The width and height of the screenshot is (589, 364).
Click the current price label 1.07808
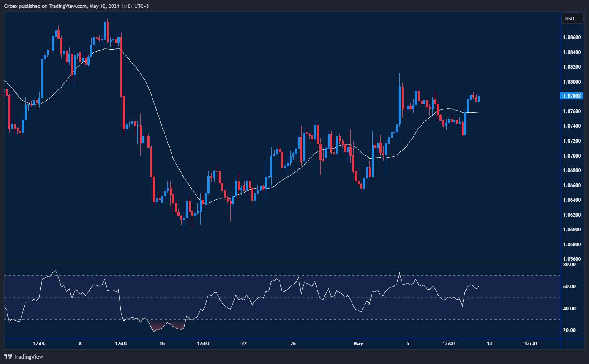(572, 96)
